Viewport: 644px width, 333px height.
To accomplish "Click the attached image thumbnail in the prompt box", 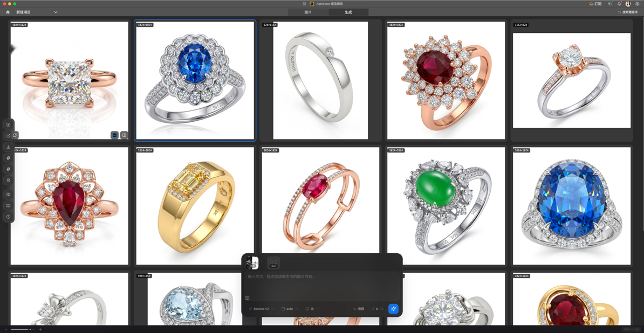I will coord(252,263).
